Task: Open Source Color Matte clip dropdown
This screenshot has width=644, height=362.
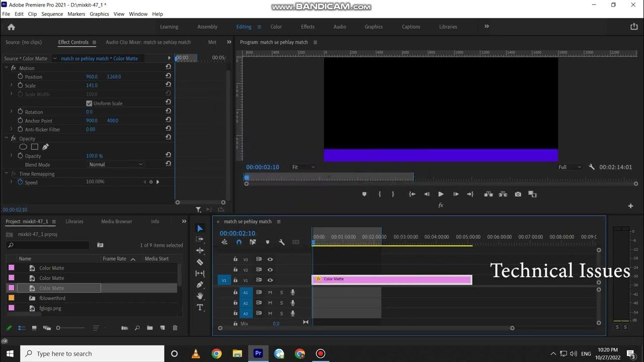Action: pyautogui.click(x=55, y=58)
